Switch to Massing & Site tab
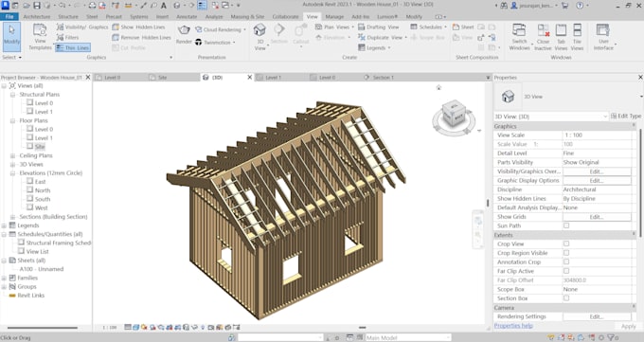Image resolution: width=644 pixels, height=342 pixels. [x=248, y=17]
